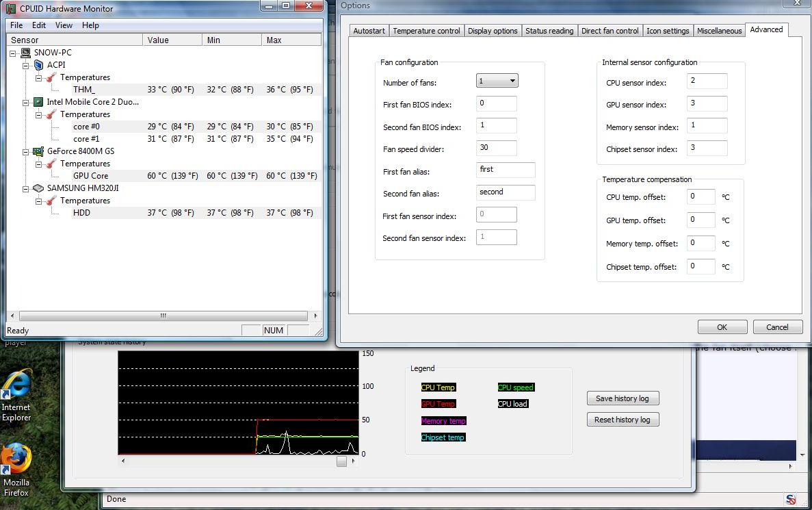Switch to the Icon settings tab
Screen dimensions: 812x510
pos(668,31)
